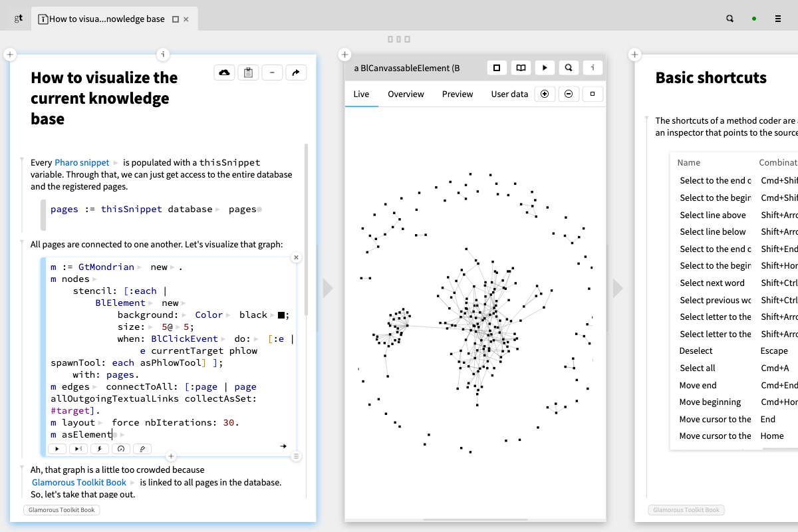Click the black color swatch in code

pos(281,315)
